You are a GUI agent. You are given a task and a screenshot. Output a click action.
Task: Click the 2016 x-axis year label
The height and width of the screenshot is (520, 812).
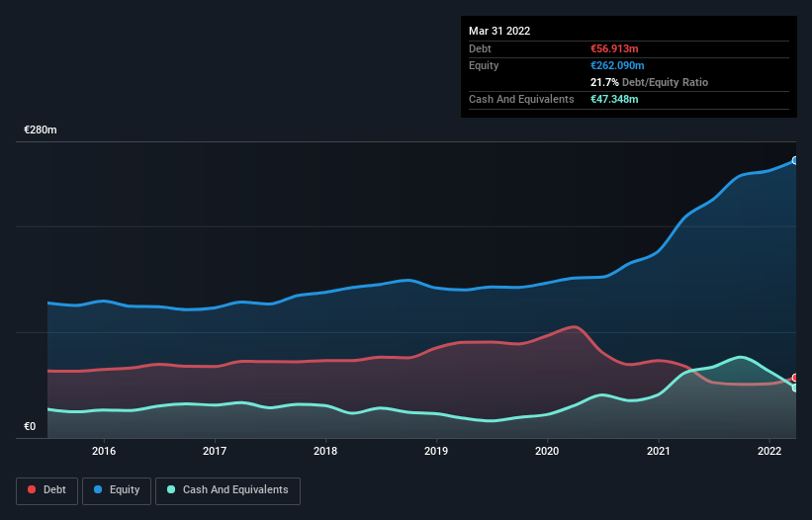tap(104, 451)
